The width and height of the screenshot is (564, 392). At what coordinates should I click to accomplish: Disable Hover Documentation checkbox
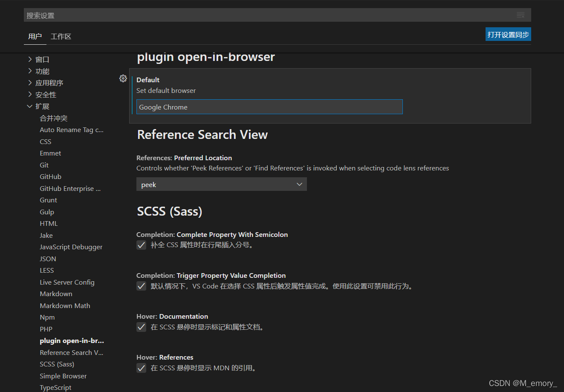[142, 327]
